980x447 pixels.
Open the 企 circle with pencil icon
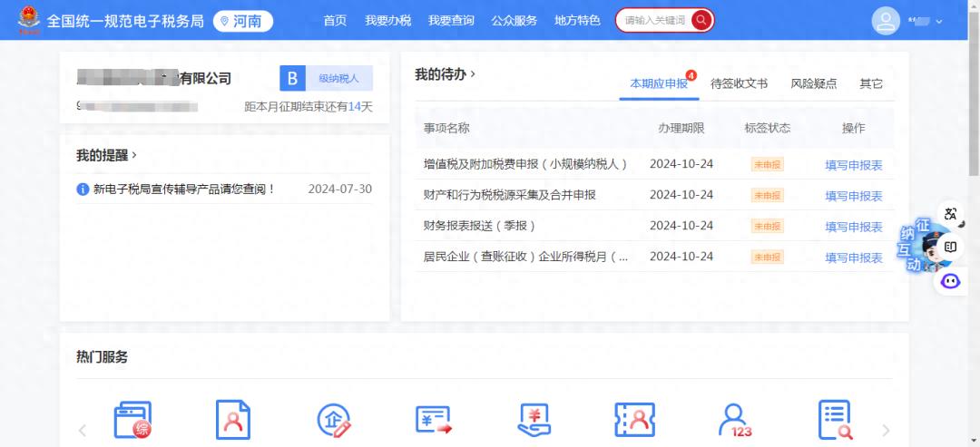pyautogui.click(x=334, y=420)
